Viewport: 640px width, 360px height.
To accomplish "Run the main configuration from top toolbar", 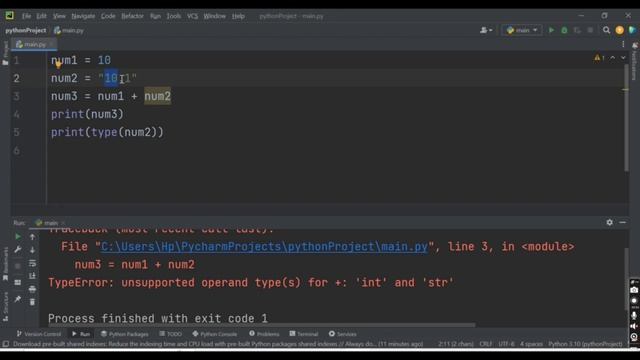I will tap(551, 30).
